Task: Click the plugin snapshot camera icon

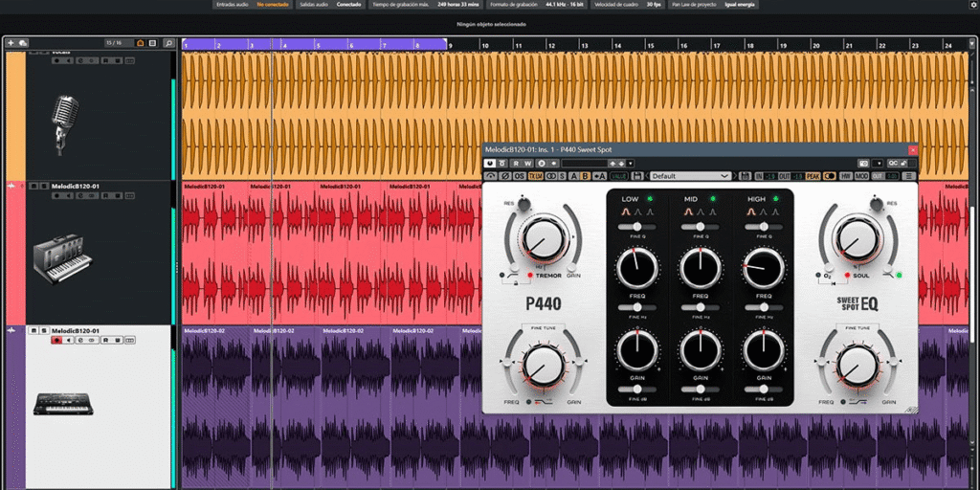Action: 863,163
